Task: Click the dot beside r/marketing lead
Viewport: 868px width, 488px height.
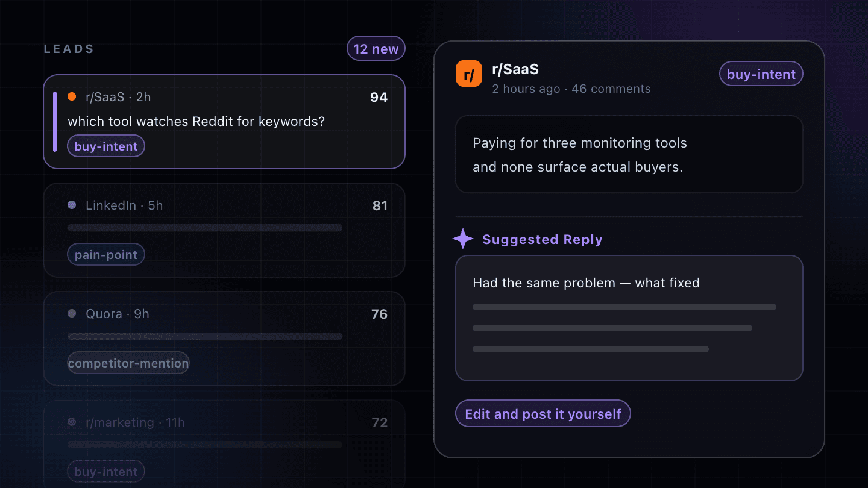Action: point(72,422)
